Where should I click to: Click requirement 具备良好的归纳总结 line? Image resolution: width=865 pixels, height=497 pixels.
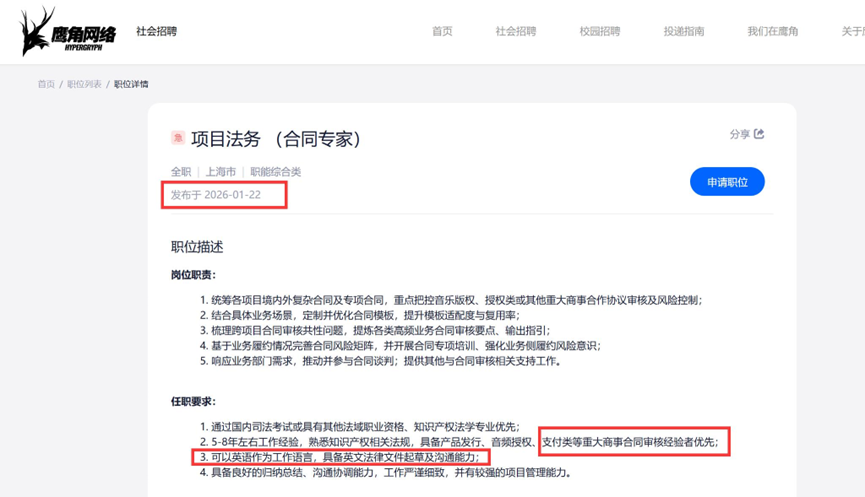point(385,473)
